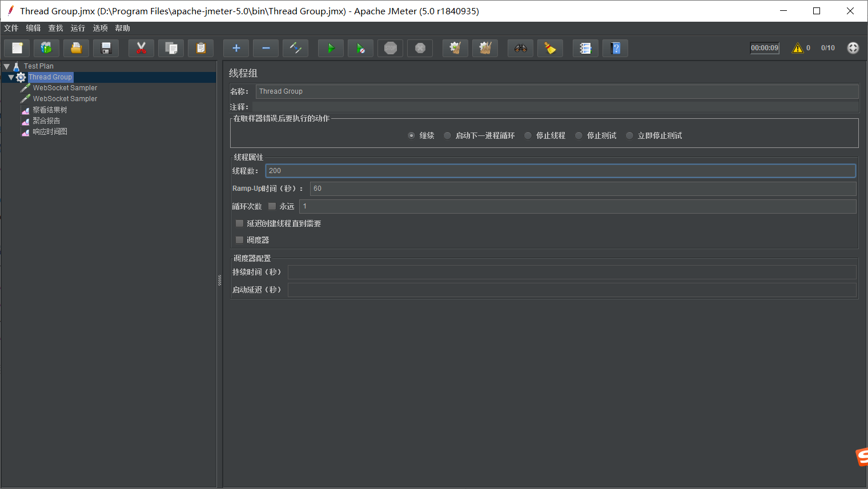Paste from clipboard using the toolbar icon
868x489 pixels.
click(201, 48)
